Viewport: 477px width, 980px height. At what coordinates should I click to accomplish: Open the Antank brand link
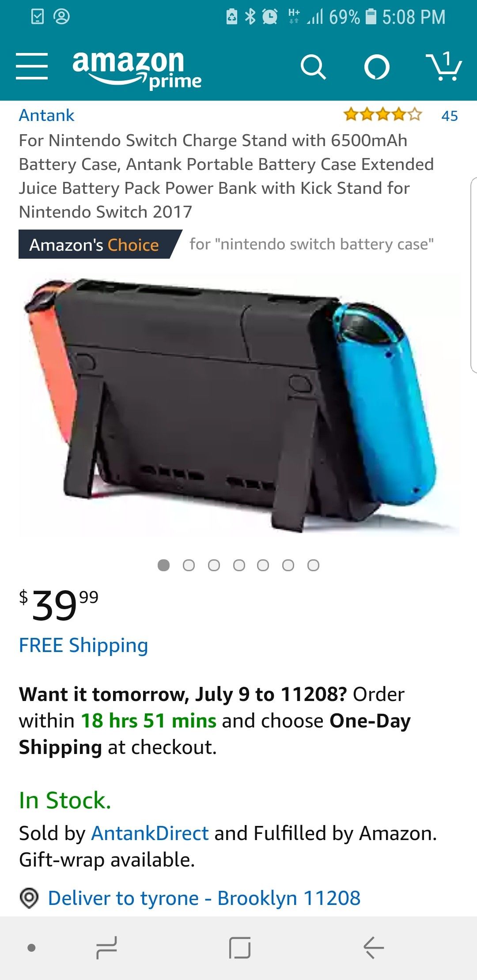[x=46, y=115]
